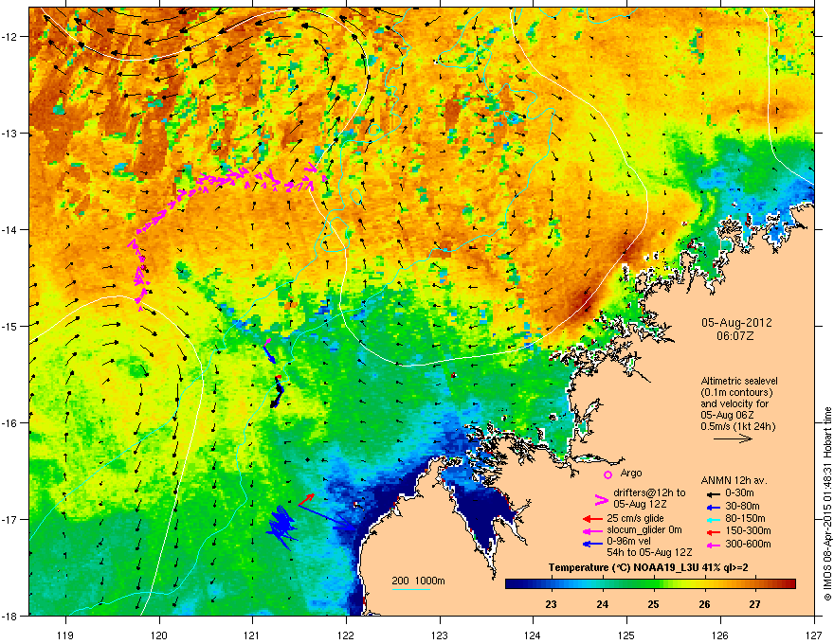Click the 'slocum_glider 0m' legend label
The width and height of the screenshot is (834, 644).
[x=644, y=530]
